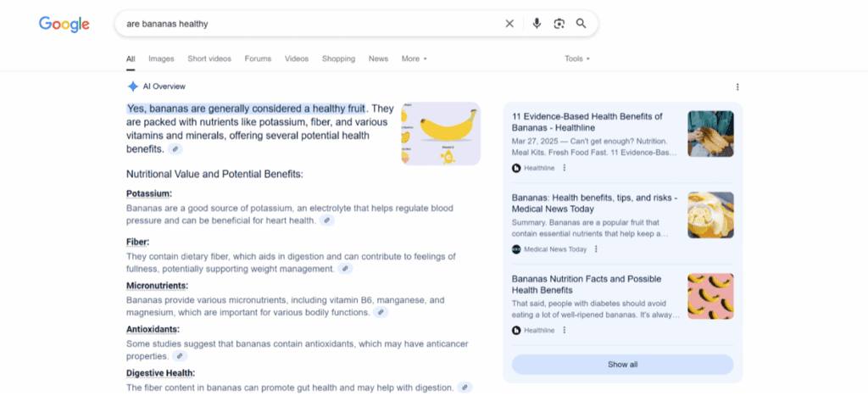This screenshot has height=396, width=868.
Task: Click snippet 'That said, people with diabetes should avoid'
Action: pos(596,309)
